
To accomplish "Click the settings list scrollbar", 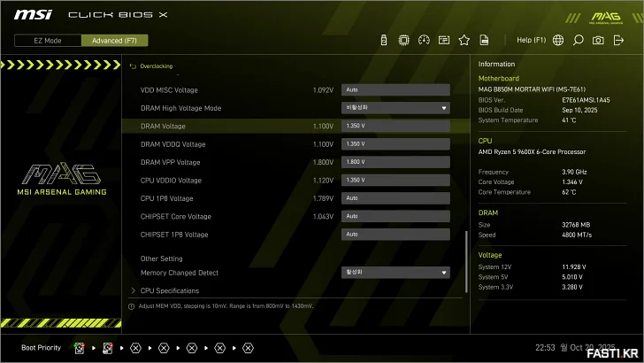I will (x=466, y=261).
